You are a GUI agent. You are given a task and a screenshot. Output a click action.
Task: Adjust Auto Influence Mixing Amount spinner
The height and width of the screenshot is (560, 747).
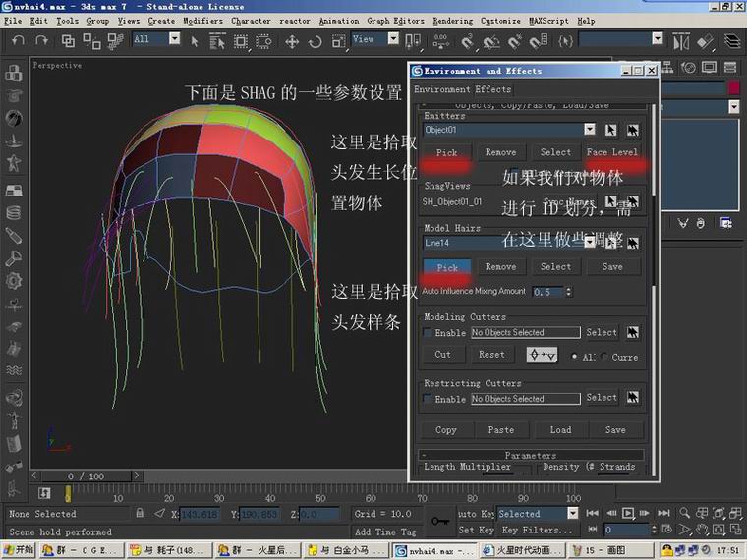(568, 292)
